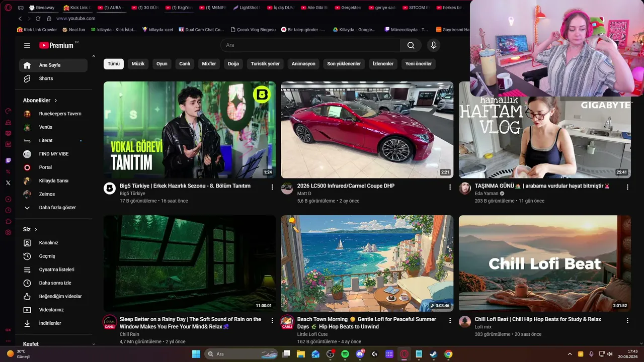Image resolution: width=644 pixels, height=362 pixels.
Task: Open Kanalınız channel page
Action: point(53,243)
